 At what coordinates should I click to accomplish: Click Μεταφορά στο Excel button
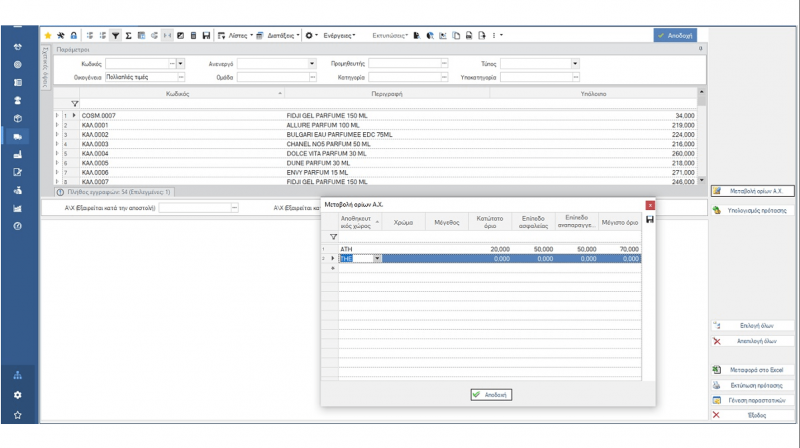coord(753,370)
